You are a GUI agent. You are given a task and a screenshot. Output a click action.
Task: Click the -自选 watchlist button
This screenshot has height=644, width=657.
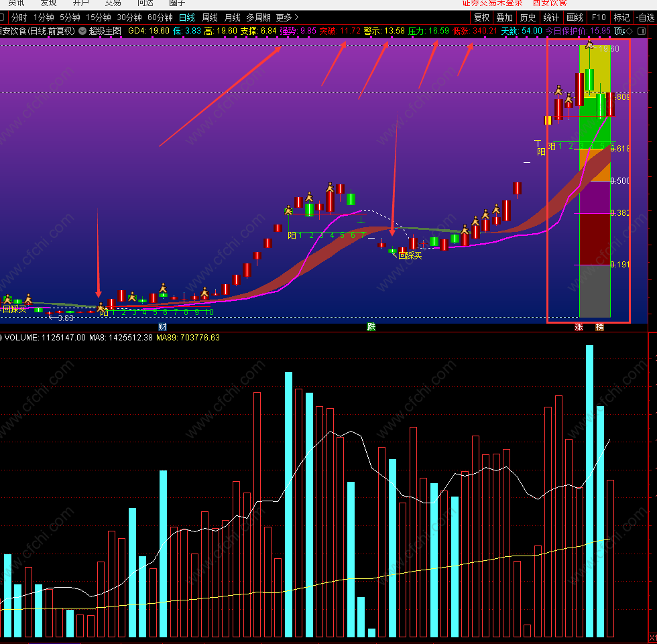645,17
